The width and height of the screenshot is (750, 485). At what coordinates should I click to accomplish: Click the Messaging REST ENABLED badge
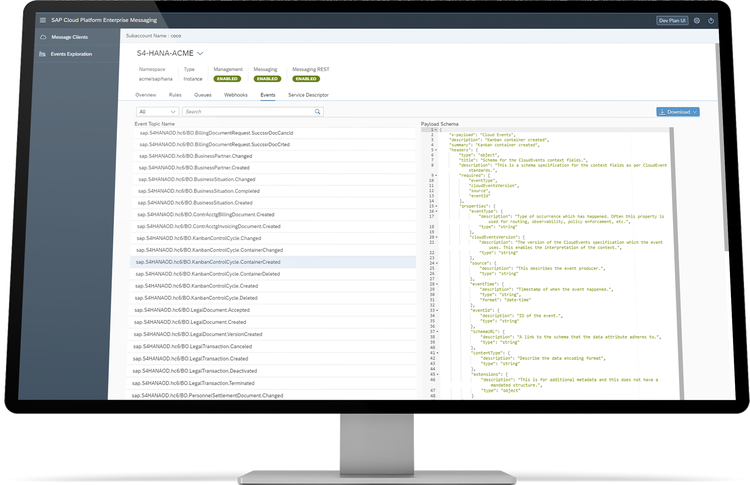click(x=306, y=79)
